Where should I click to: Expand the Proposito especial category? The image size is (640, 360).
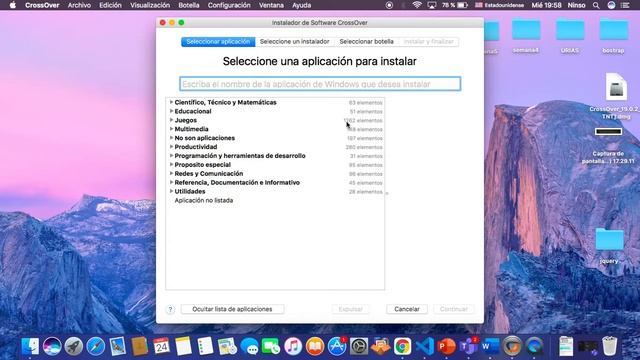[x=171, y=165]
